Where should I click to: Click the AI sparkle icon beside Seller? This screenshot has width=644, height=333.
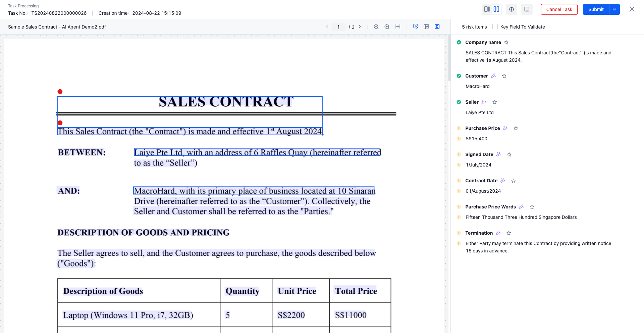tap(484, 102)
